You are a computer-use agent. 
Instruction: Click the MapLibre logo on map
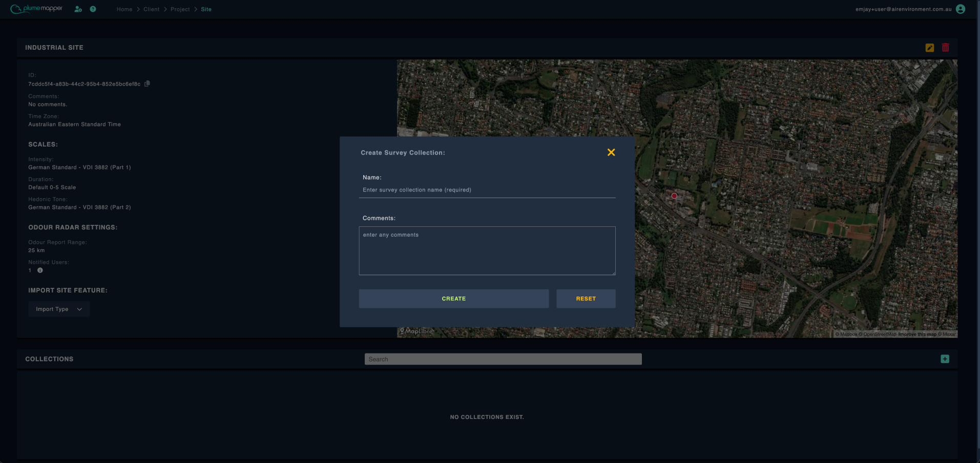point(416,331)
